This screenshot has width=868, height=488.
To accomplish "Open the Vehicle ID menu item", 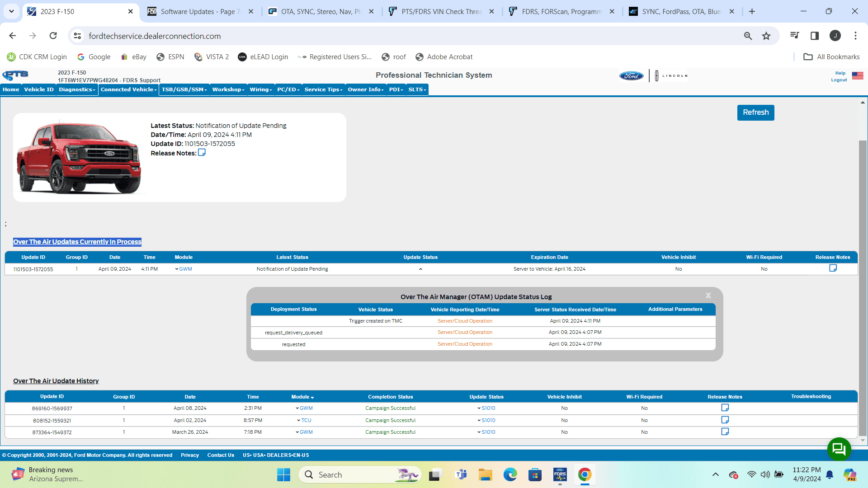I will (39, 89).
